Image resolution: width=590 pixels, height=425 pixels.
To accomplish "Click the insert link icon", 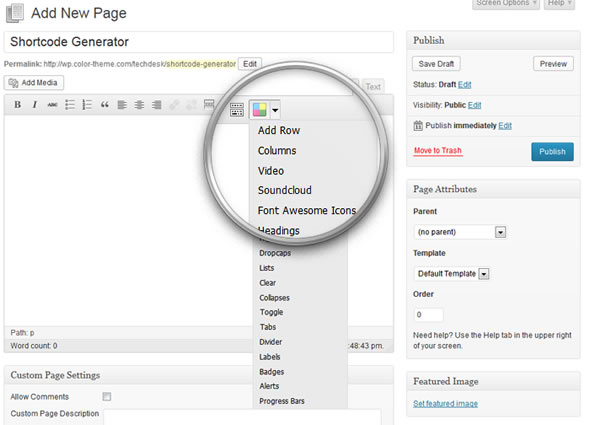I will [174, 105].
